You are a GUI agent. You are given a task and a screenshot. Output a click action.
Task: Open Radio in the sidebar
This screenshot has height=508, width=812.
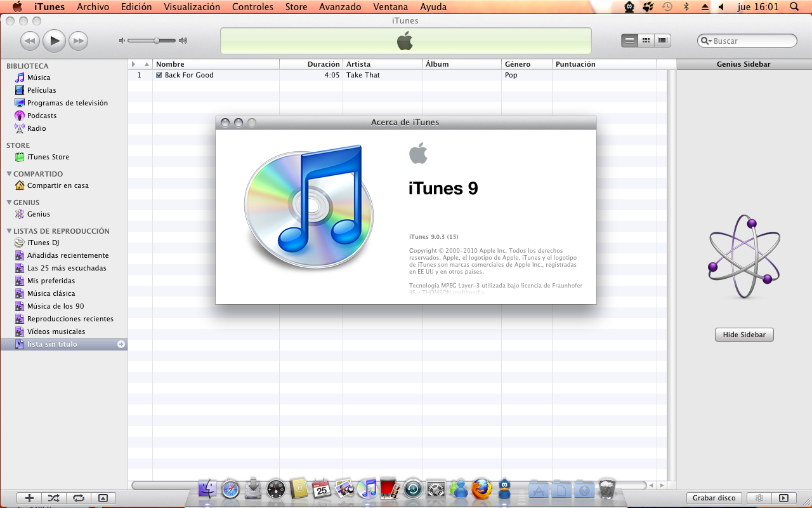point(63,128)
